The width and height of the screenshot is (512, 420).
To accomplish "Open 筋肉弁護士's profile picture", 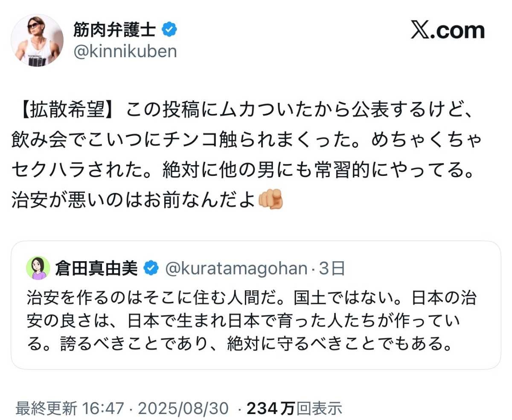I will coord(37,40).
